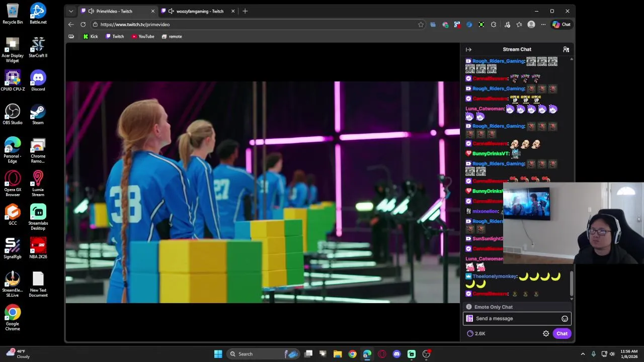Go back in the browser
The width and height of the screenshot is (644, 362).
point(71,24)
